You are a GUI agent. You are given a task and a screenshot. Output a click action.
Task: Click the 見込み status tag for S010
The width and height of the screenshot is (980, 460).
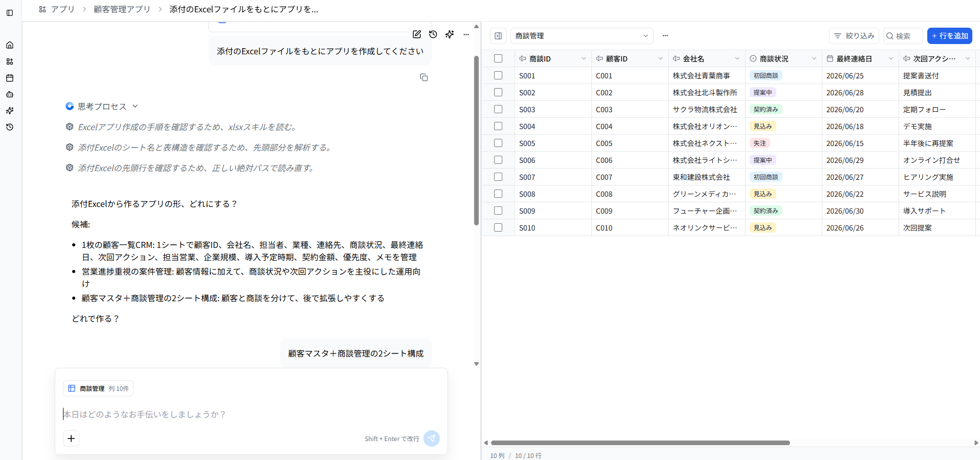(x=762, y=227)
